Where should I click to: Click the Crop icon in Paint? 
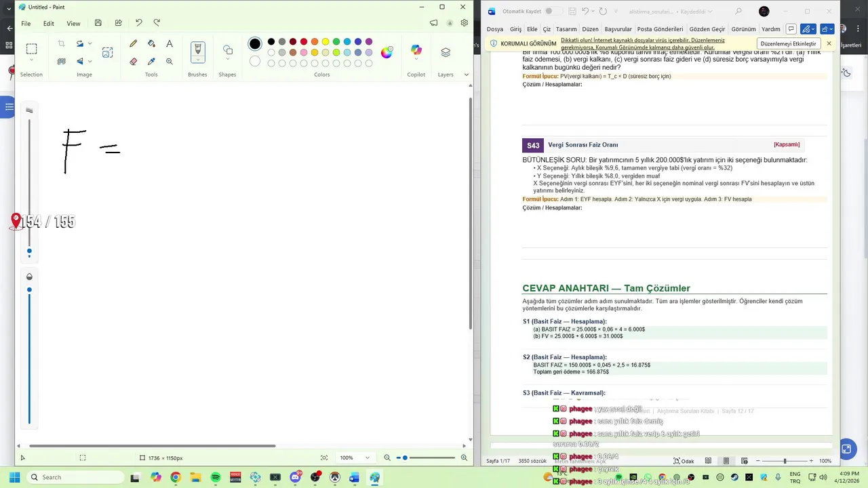click(61, 43)
